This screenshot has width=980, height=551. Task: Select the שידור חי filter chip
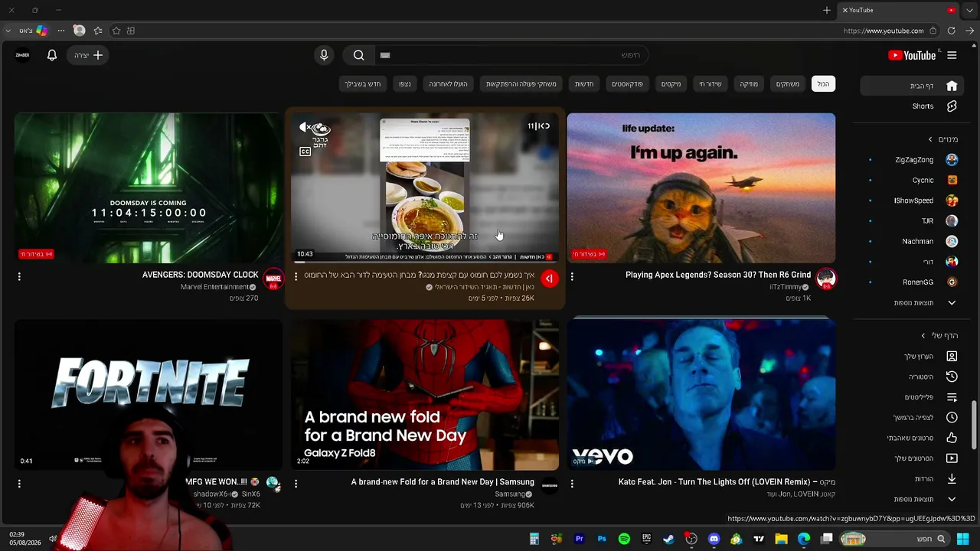click(x=710, y=84)
